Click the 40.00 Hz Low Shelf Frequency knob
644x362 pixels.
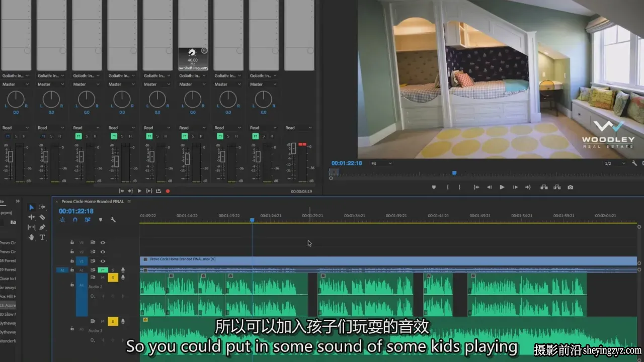click(192, 53)
